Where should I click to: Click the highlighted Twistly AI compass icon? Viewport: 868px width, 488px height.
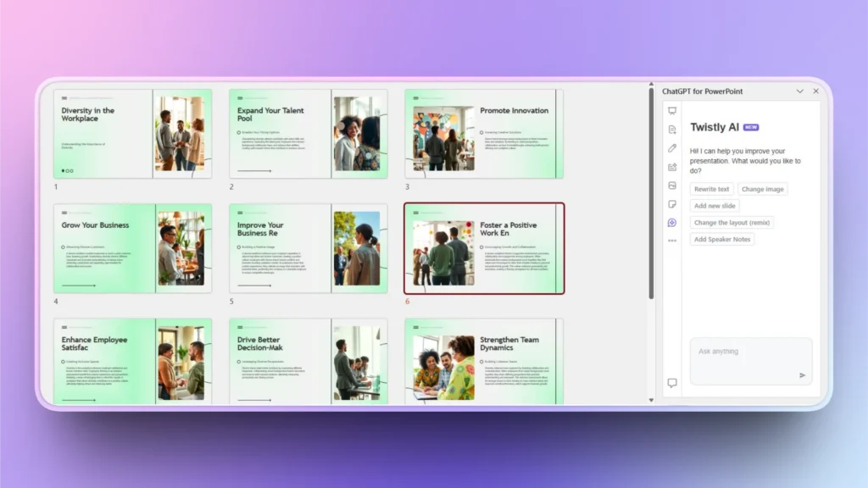672,222
